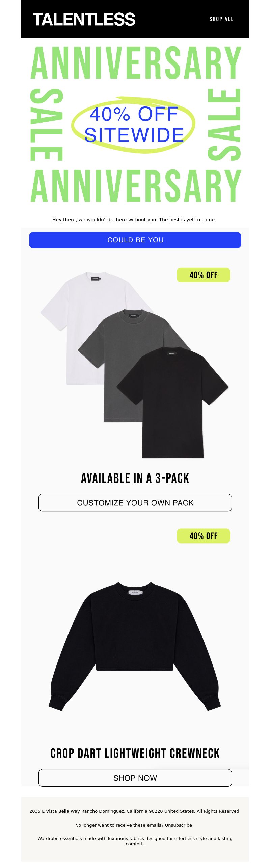Click the AVAILABLE IN A 3-PACK heading
Image resolution: width=270 pixels, height=868 pixels.
135,478
